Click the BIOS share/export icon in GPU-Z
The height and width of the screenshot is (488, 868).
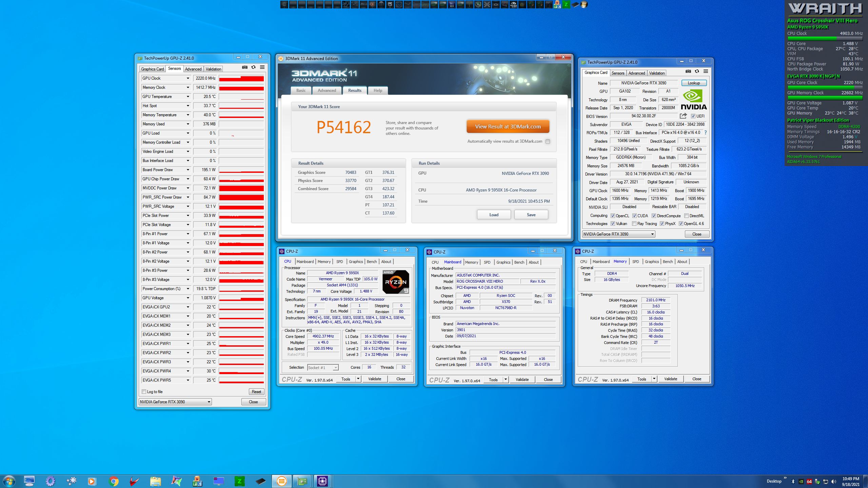[683, 116]
